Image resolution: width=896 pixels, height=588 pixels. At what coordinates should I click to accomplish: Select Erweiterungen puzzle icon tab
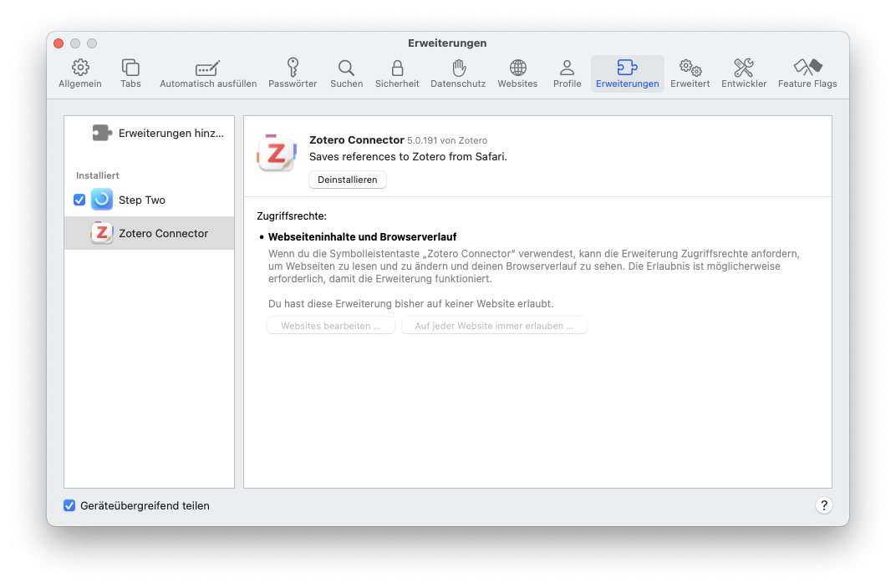point(627,68)
